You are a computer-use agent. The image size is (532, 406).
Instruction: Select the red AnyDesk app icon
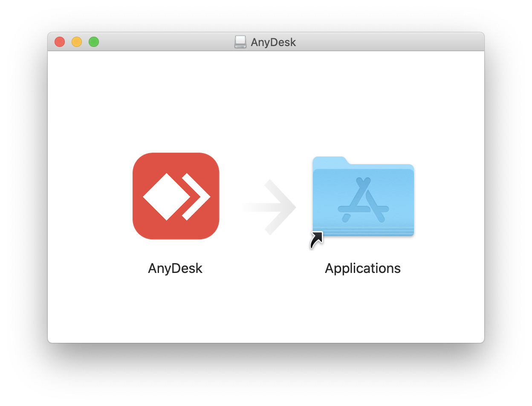click(176, 196)
